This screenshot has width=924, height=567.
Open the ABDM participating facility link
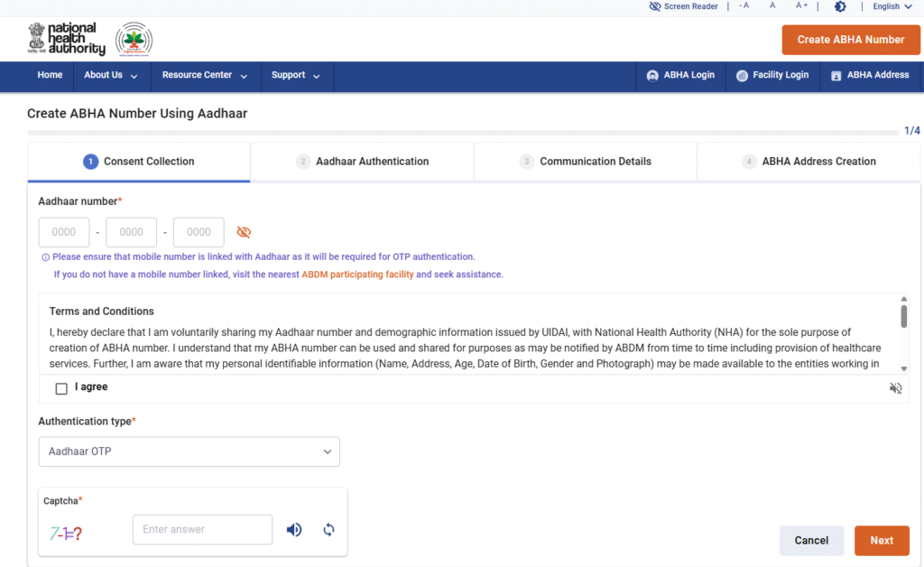(357, 274)
